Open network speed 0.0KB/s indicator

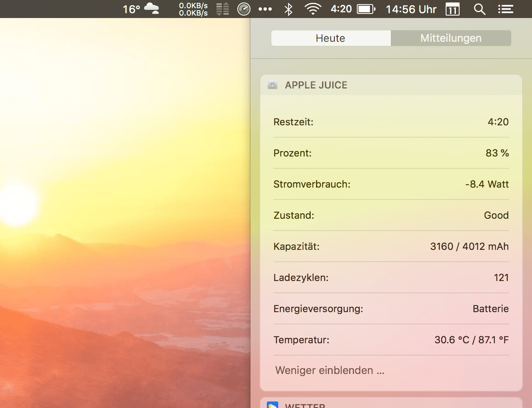pos(193,9)
